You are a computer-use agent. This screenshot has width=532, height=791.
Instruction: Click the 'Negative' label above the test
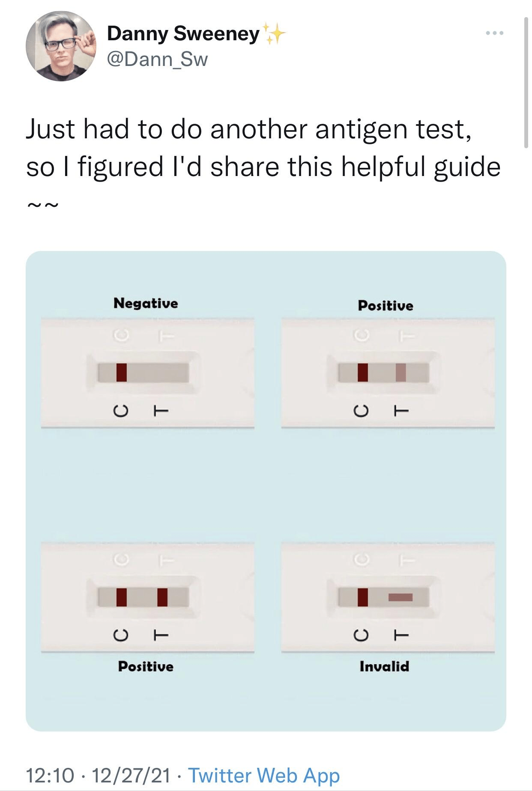pyautogui.click(x=146, y=303)
